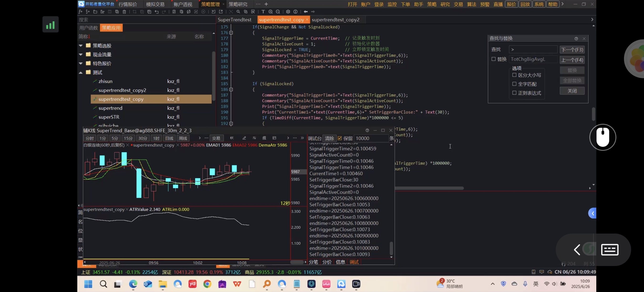Screen dimensions: 644x292
Task: Collapse the 现金流量 folder
Action: tap(81, 54)
